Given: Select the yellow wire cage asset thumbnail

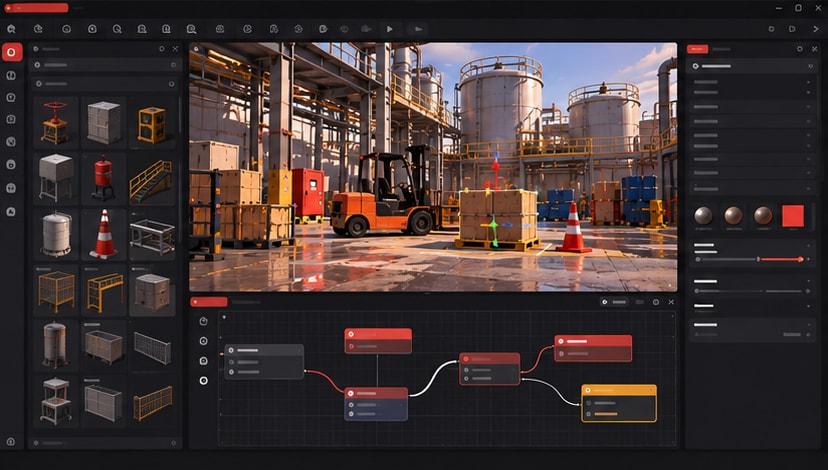Looking at the screenshot, I should click(55, 290).
